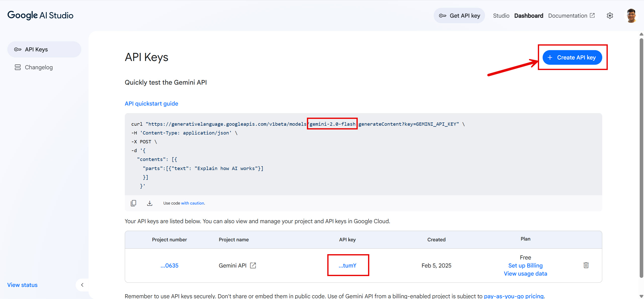Click the scrollbar up arrow
The width and height of the screenshot is (644, 299).
(x=641, y=34)
